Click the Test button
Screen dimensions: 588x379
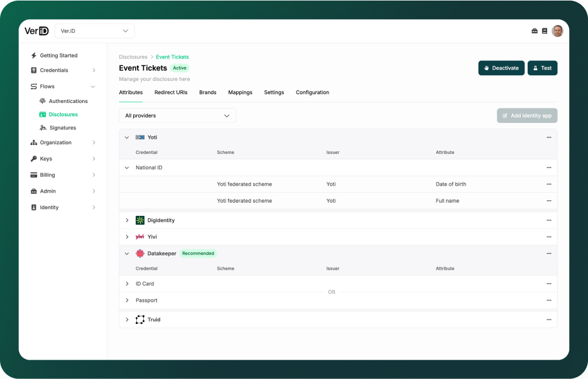click(542, 68)
